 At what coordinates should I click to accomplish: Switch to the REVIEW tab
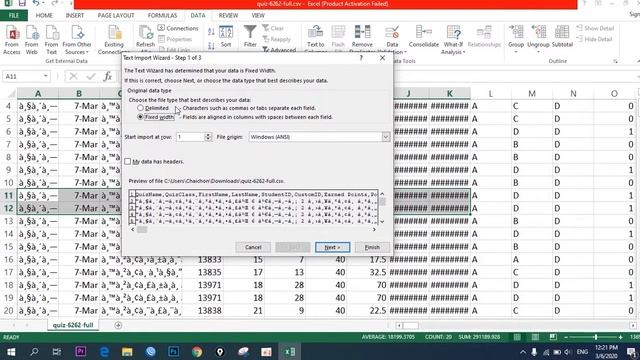pos(228,16)
